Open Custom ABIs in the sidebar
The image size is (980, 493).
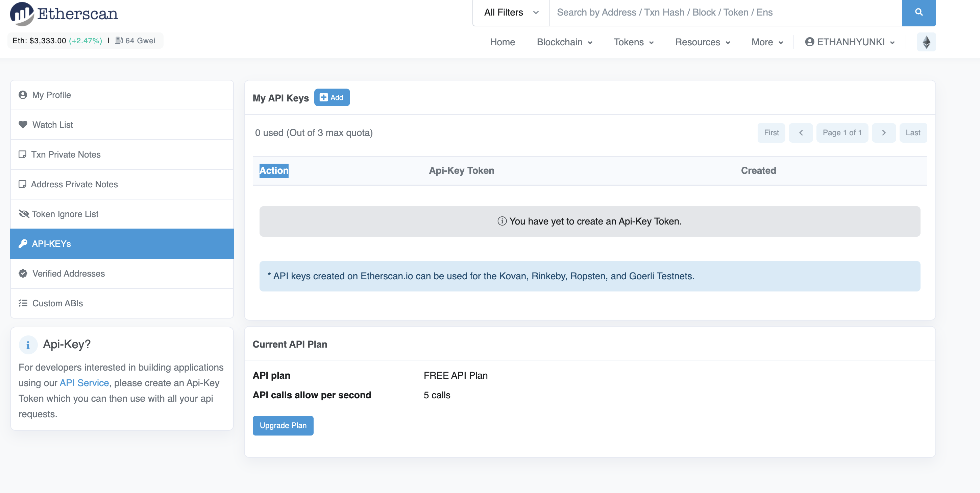(x=57, y=303)
